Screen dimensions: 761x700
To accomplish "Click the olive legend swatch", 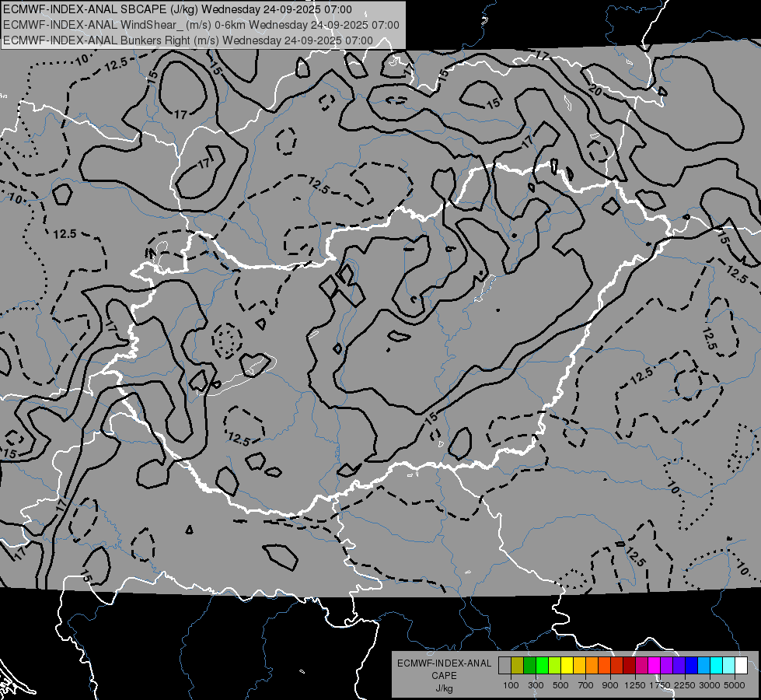I will (x=518, y=666).
